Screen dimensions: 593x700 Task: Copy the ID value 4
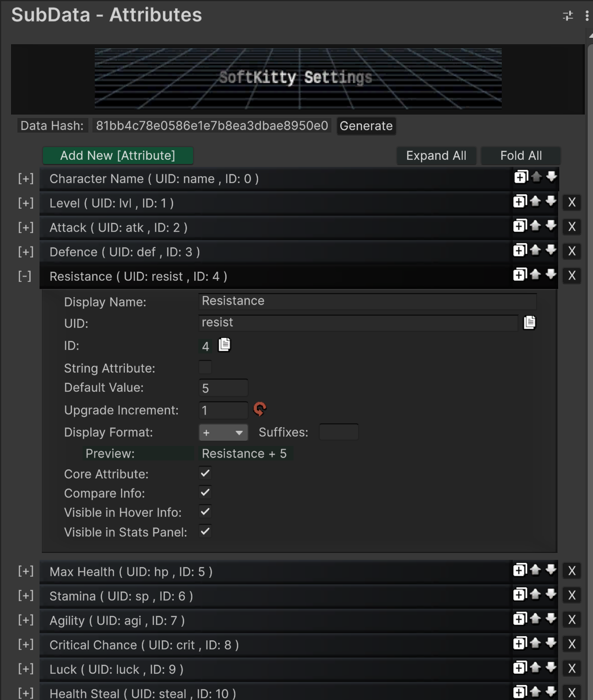point(224,345)
